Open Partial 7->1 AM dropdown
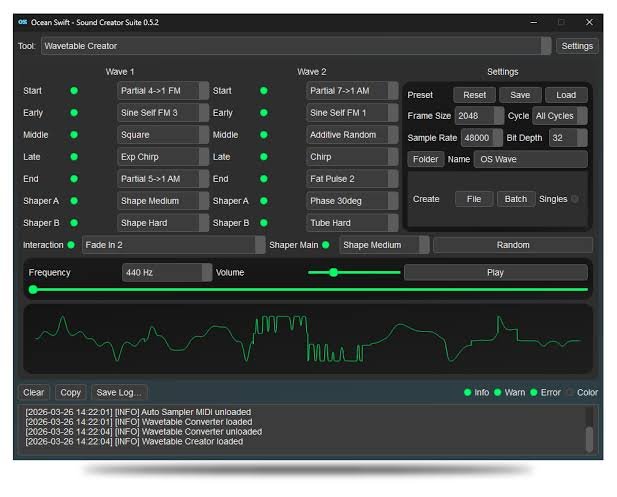Screen dimensions: 617x497 (352, 91)
